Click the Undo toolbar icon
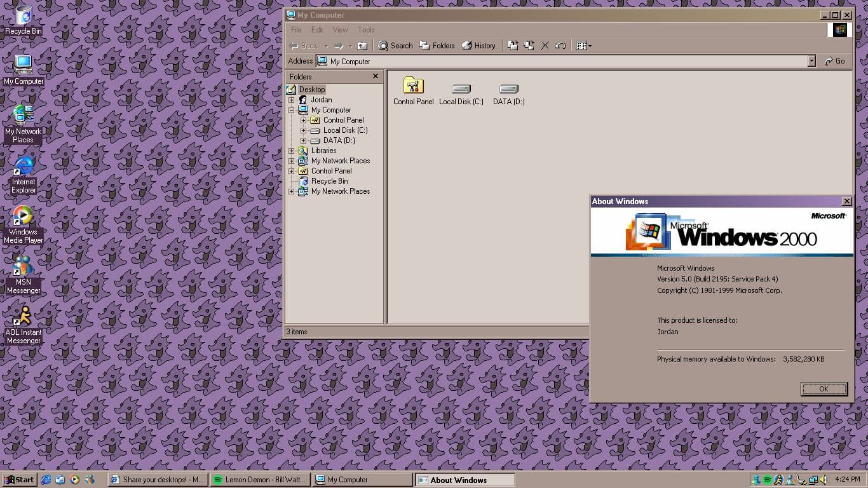 point(560,46)
